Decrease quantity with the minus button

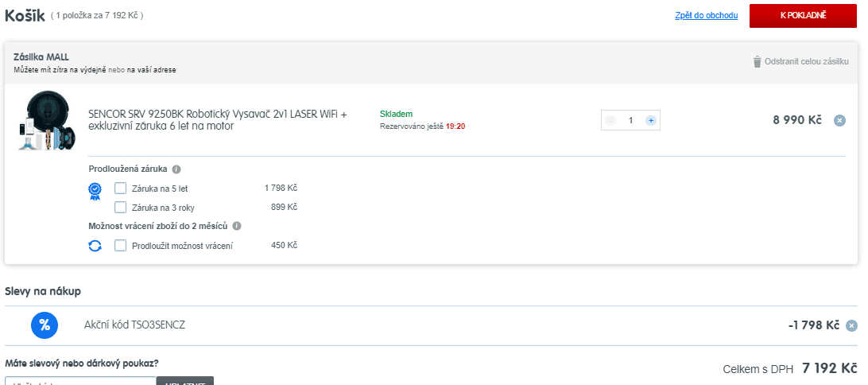tap(610, 120)
